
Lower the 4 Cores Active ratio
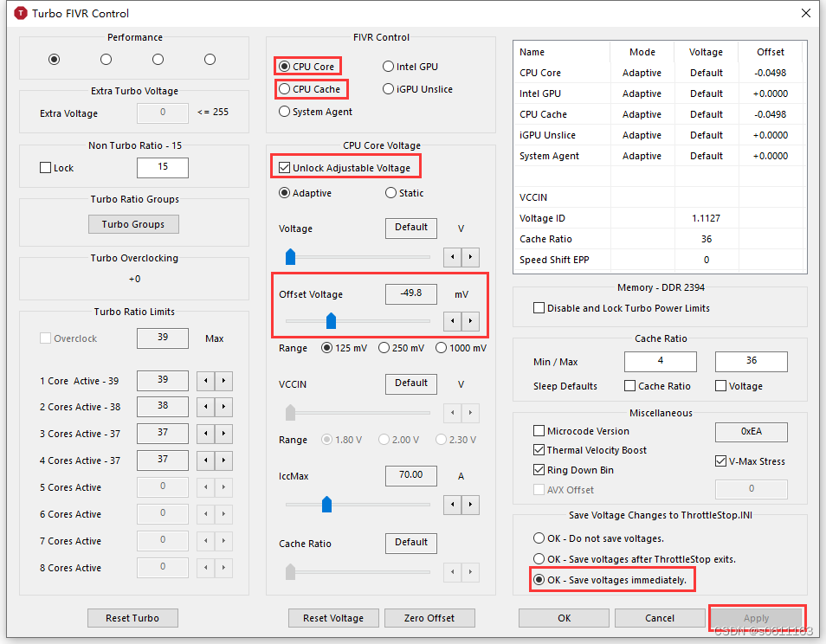[206, 460]
